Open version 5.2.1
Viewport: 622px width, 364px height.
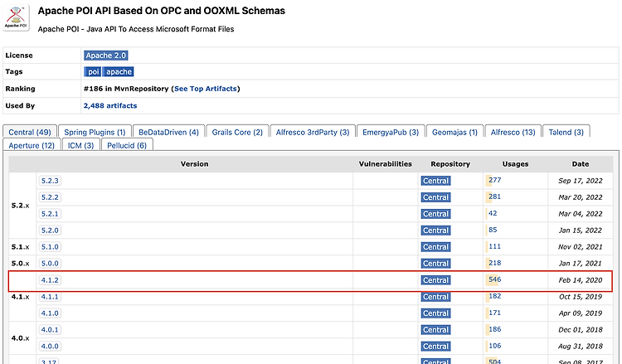[50, 214]
